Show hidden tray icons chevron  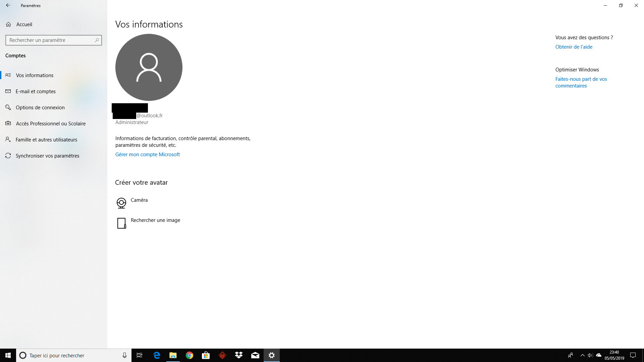pos(583,355)
